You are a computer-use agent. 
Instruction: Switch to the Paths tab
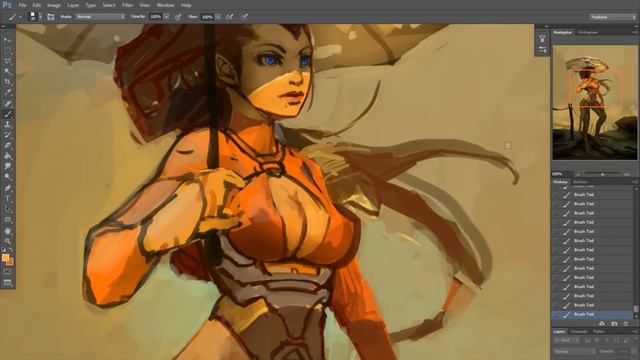tap(599, 331)
